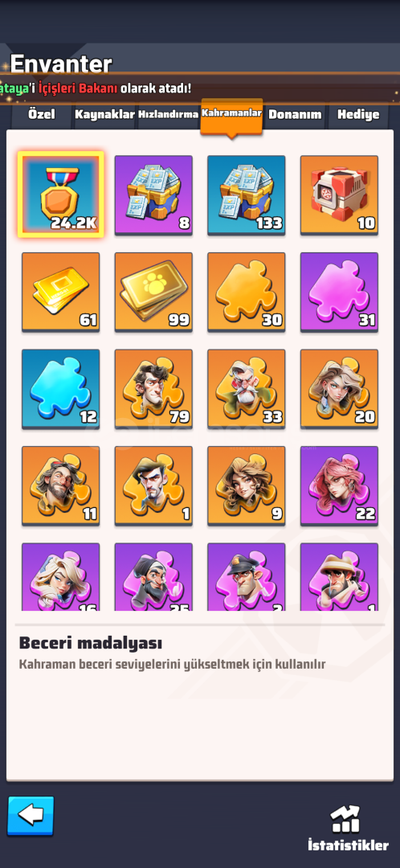Go to the Hediye tab
Image resolution: width=400 pixels, height=868 pixels.
coord(358,115)
